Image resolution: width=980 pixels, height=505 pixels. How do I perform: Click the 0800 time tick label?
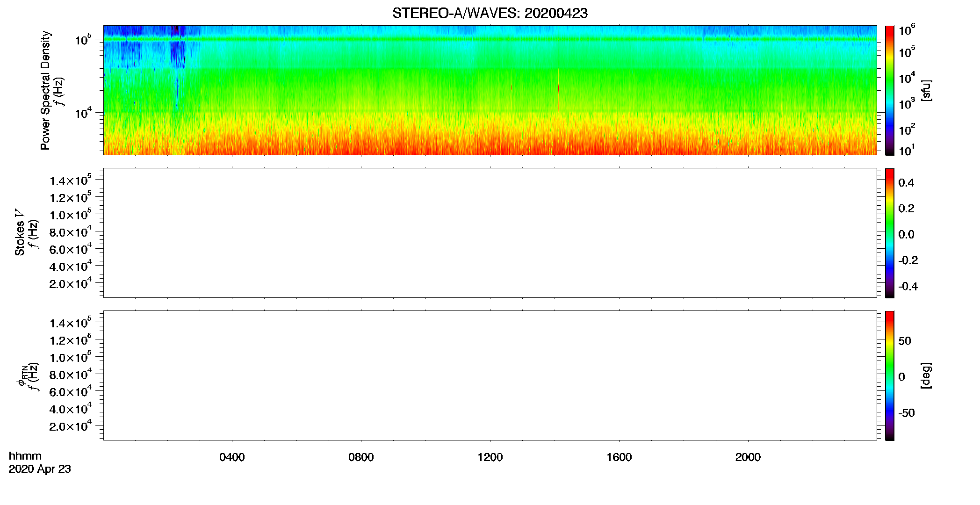coord(361,457)
